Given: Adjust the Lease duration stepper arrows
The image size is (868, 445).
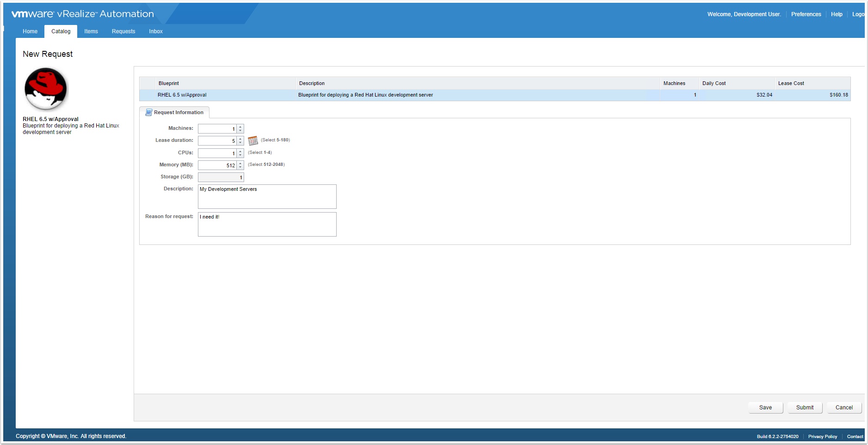Looking at the screenshot, I should click(240, 141).
